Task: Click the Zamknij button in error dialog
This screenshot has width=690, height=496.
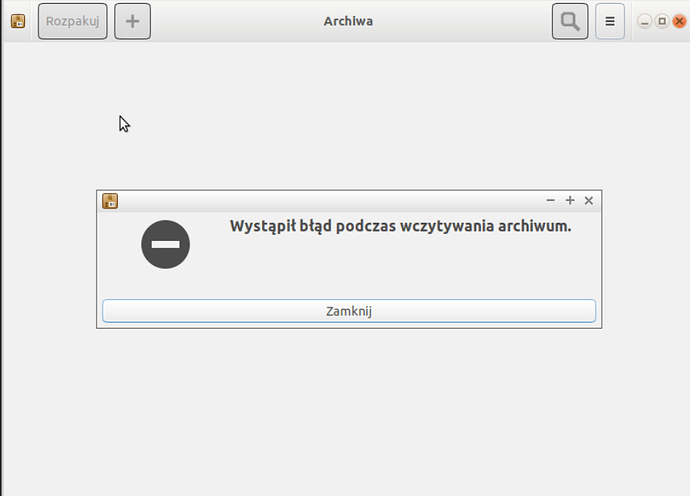Action: coord(349,311)
